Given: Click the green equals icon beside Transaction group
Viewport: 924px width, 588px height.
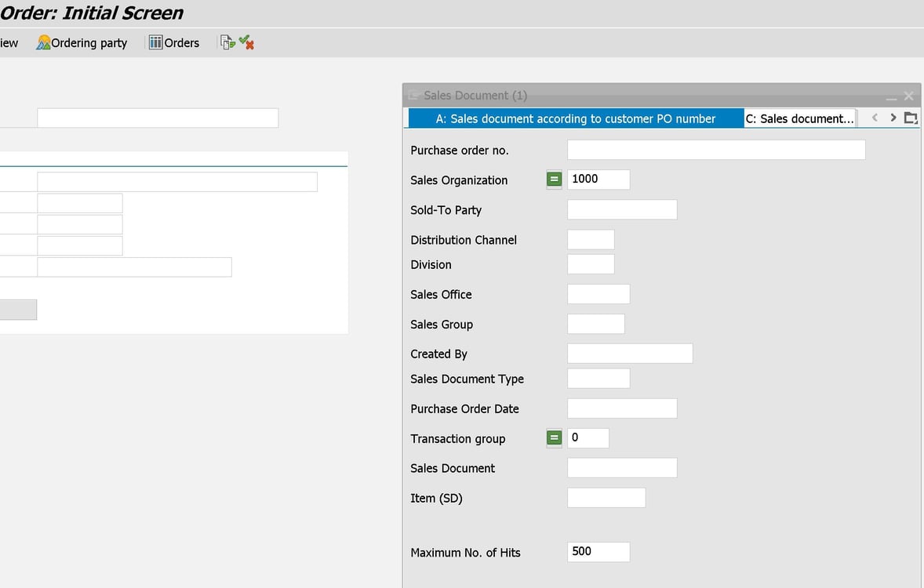Looking at the screenshot, I should (x=554, y=437).
